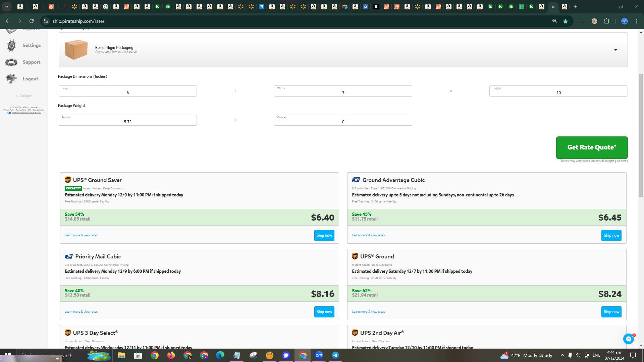View site information icon in address bar

click(46, 21)
